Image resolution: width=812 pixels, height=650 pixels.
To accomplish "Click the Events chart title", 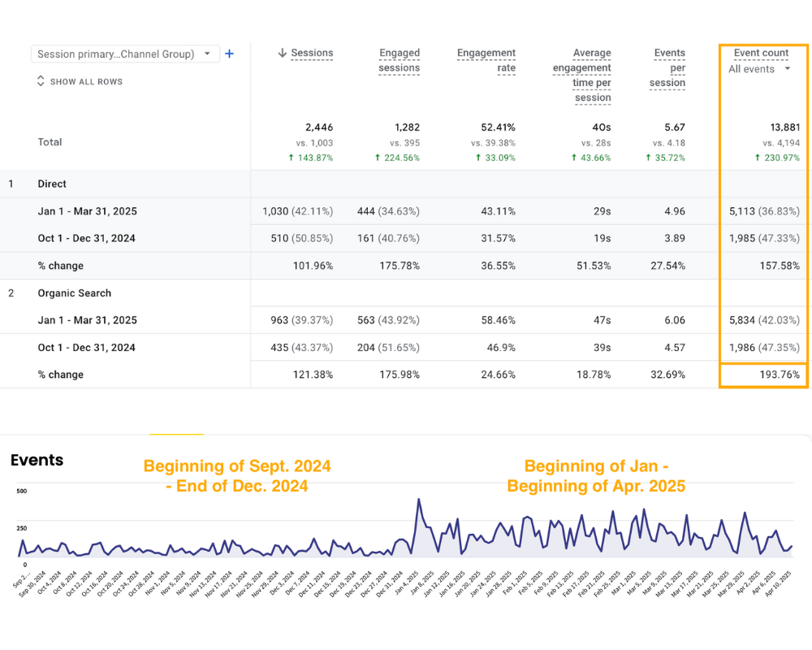I will (37, 460).
